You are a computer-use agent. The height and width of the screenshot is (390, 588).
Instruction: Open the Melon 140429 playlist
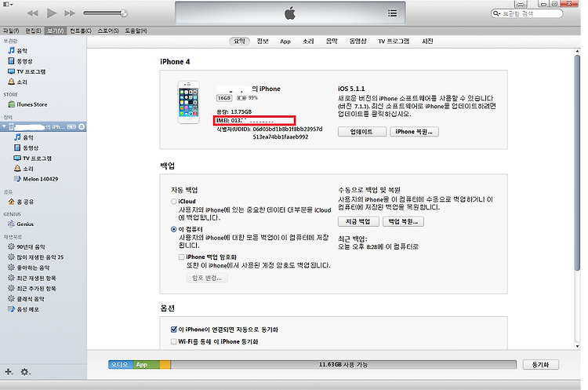click(x=36, y=179)
